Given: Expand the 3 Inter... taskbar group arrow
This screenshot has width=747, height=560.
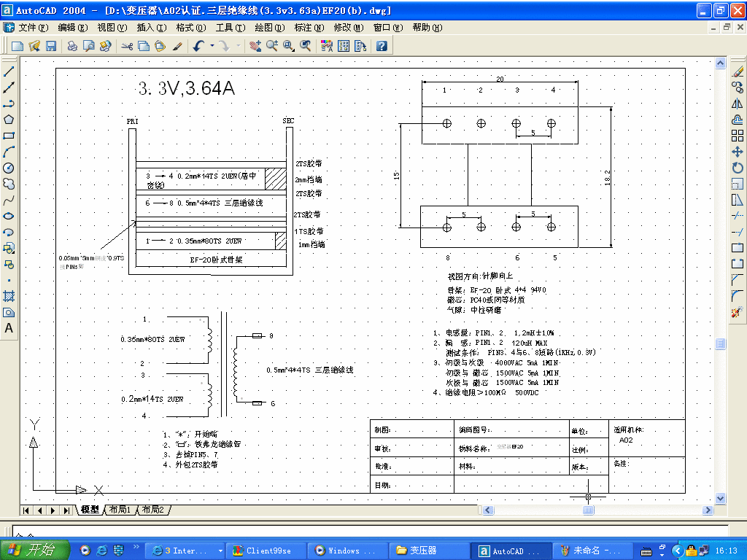Looking at the screenshot, I should pyautogui.click(x=220, y=551).
